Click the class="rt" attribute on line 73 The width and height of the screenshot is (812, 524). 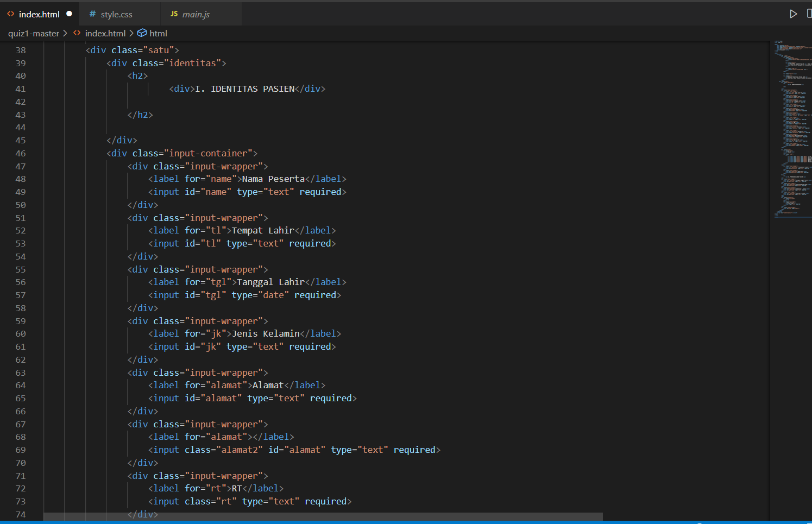click(x=211, y=501)
